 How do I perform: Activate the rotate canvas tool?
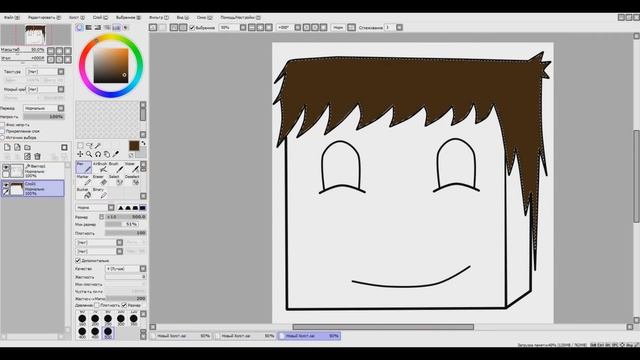(98, 154)
